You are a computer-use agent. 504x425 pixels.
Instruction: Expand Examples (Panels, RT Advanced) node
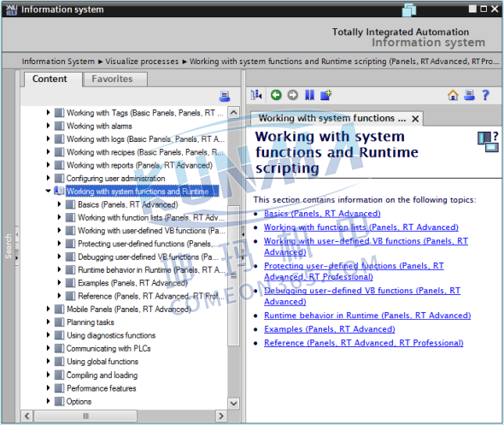(59, 282)
